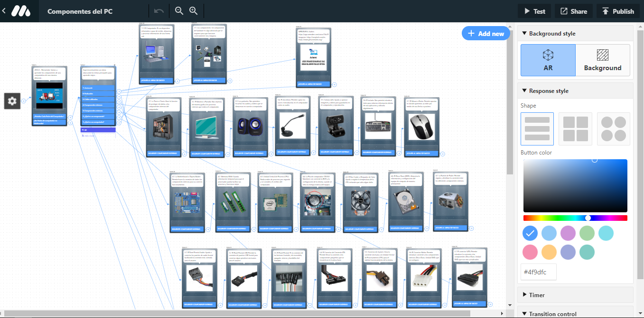Screen dimensions: 644x318
Task: Select the hatched Background style option
Action: pos(603,60)
